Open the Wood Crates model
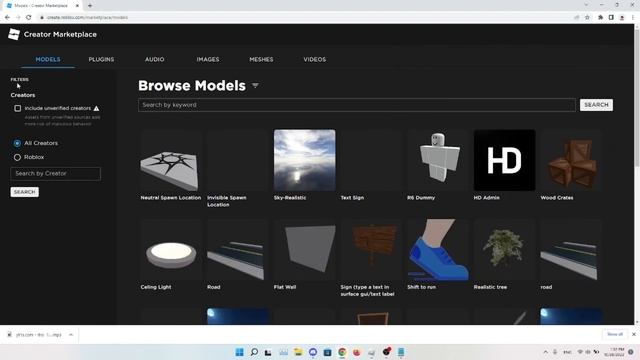This screenshot has width=640, height=360. point(571,160)
